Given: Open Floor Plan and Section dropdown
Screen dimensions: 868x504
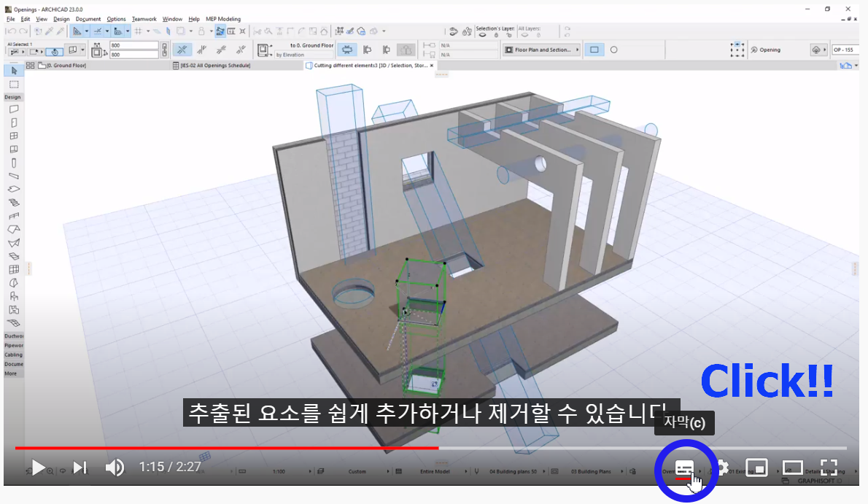Looking at the screenshot, I should pyautogui.click(x=541, y=50).
